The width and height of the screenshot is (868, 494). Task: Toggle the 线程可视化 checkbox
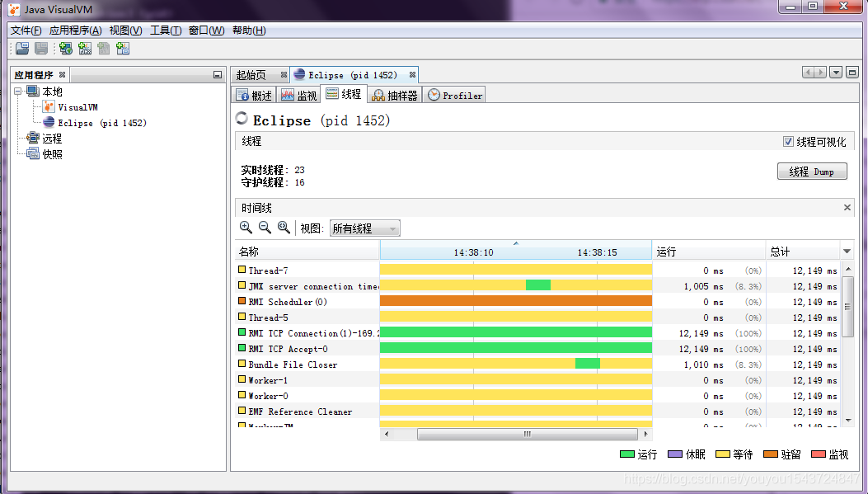coord(789,142)
